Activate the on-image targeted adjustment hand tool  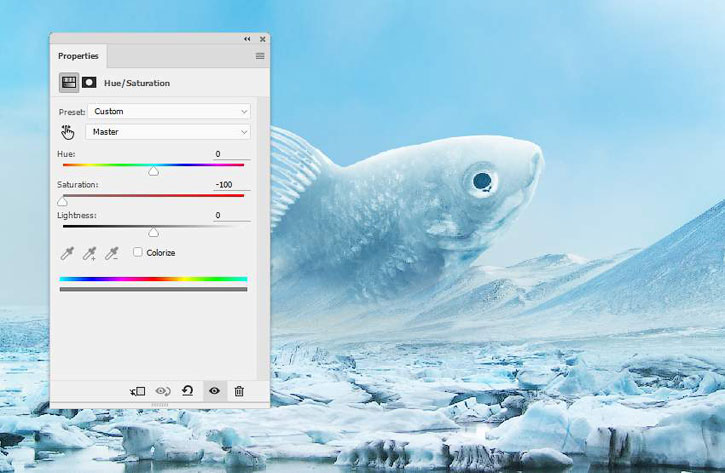coord(68,132)
